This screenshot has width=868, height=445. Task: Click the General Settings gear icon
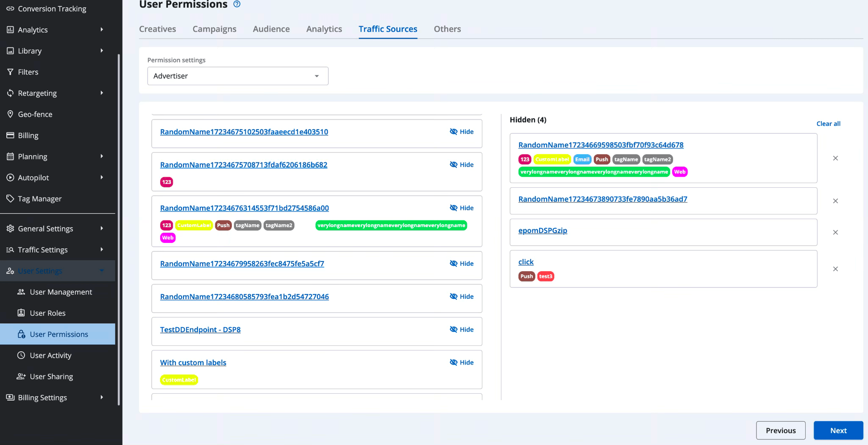tap(10, 228)
